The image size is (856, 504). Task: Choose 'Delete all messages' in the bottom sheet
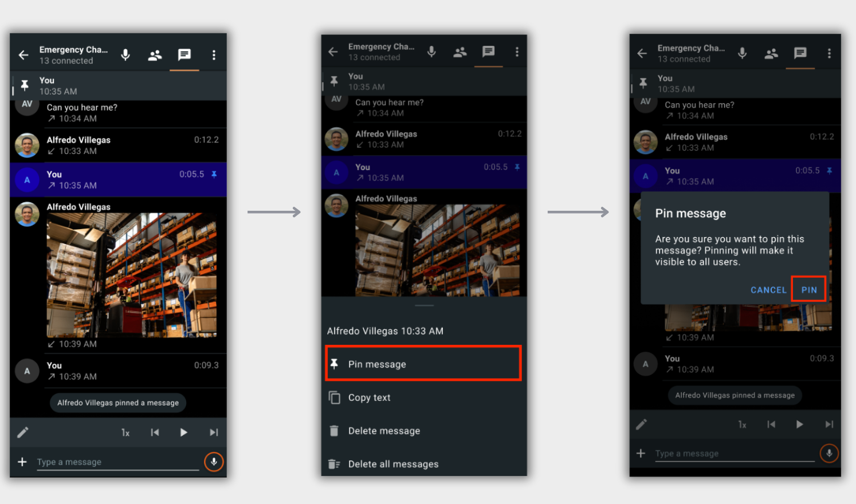(x=423, y=464)
